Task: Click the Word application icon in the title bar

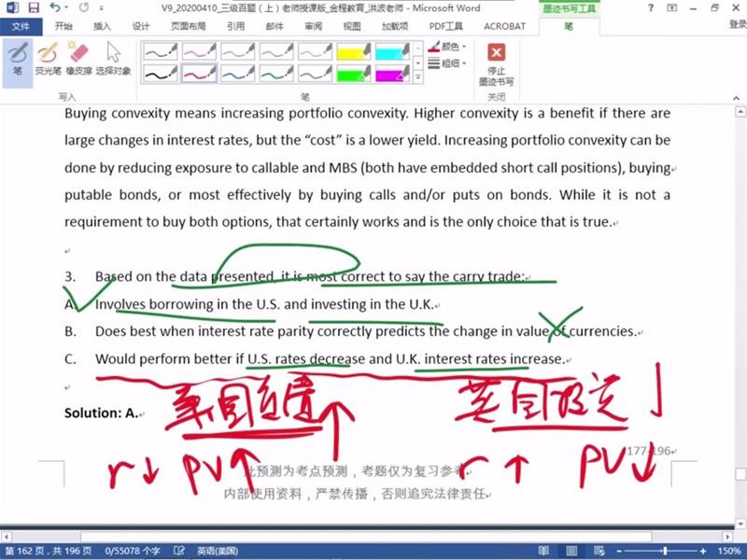Action: pos(12,7)
